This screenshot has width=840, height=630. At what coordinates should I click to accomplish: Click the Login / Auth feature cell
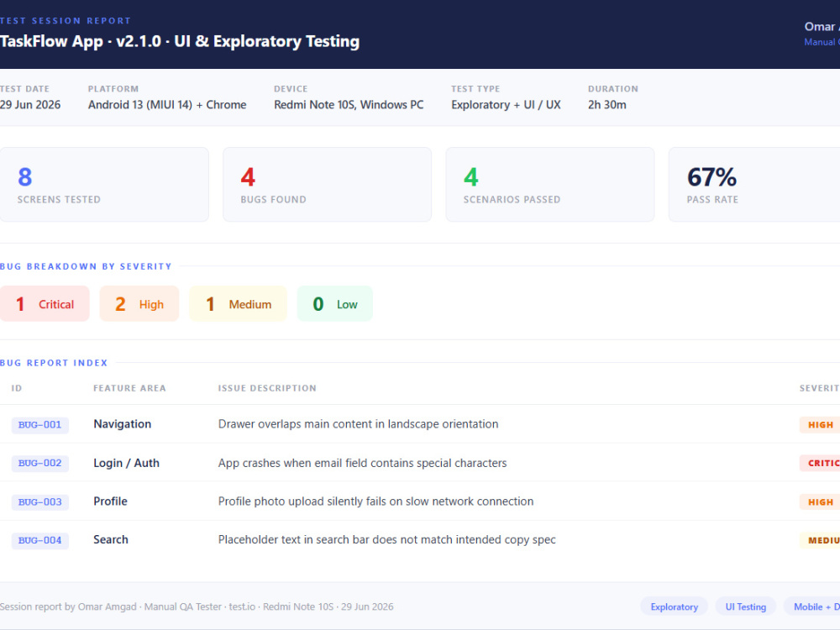pyautogui.click(x=127, y=463)
